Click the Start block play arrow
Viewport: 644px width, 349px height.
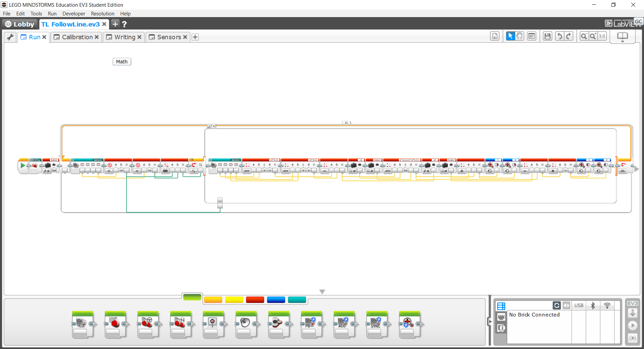pyautogui.click(x=22, y=165)
